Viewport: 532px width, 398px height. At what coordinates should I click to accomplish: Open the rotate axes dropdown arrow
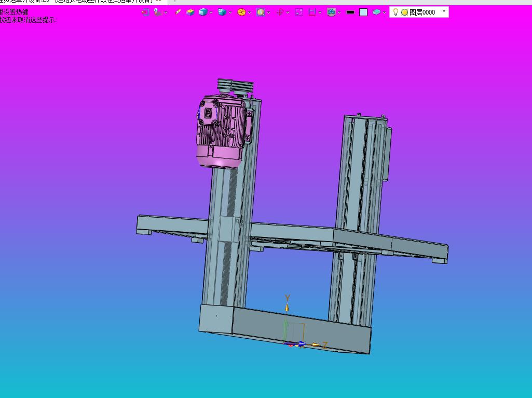pyautogui.click(x=288, y=12)
